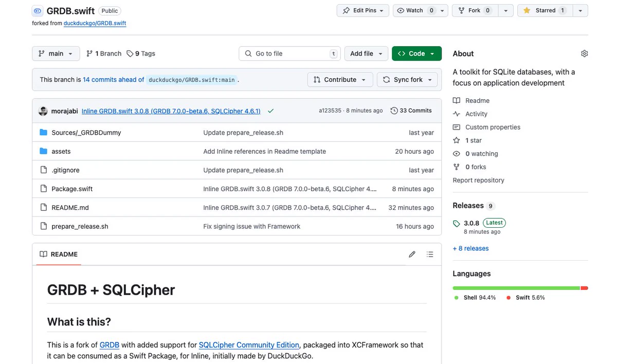Open the README outline list icon

point(430,254)
